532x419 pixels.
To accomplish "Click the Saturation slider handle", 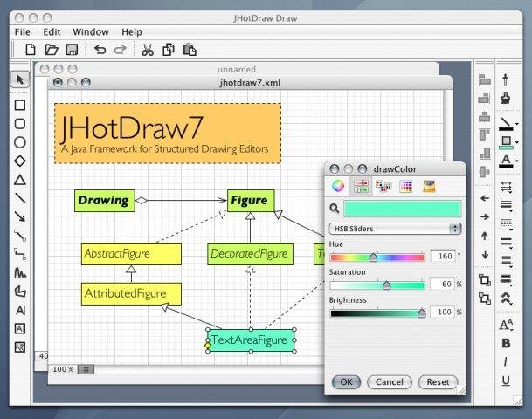I will click(x=386, y=285).
